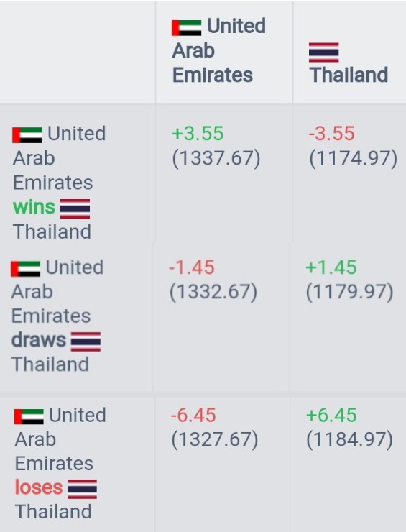Click the red loses label

coord(39,487)
